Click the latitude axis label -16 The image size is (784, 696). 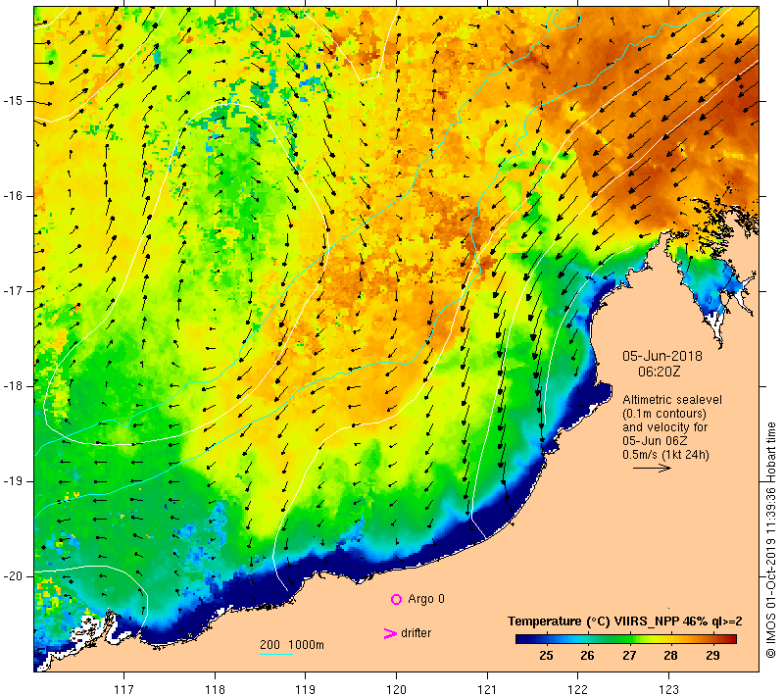[x=12, y=196]
